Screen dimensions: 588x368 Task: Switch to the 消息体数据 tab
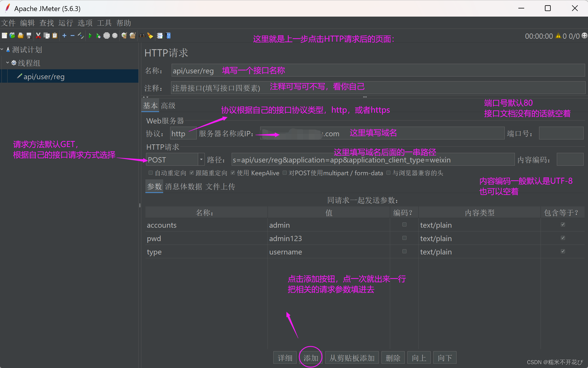pos(183,187)
